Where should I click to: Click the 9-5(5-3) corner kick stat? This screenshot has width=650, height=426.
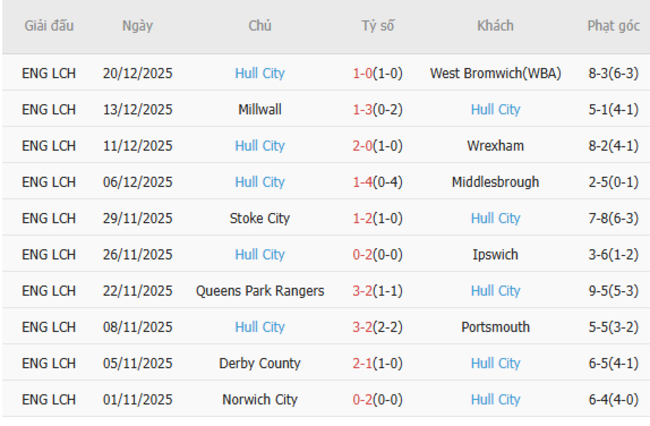tap(612, 291)
